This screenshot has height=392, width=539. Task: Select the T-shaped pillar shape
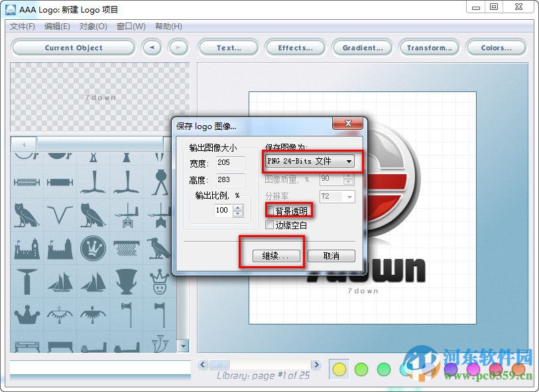click(27, 281)
